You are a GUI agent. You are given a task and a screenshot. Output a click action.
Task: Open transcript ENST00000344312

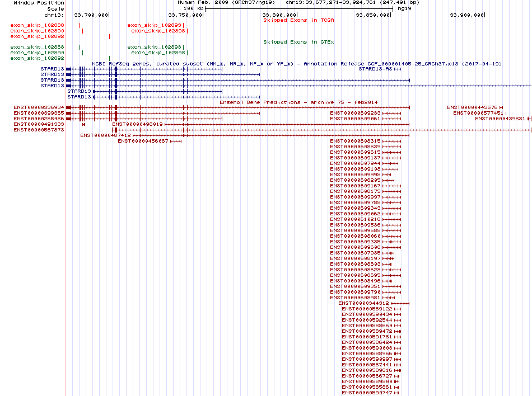tap(363, 303)
